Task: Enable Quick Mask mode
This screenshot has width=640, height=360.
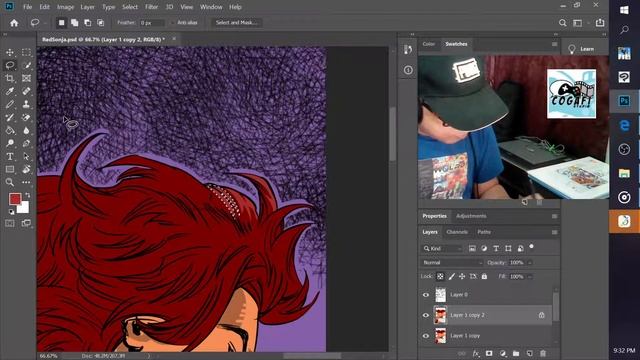Action: pyautogui.click(x=10, y=223)
